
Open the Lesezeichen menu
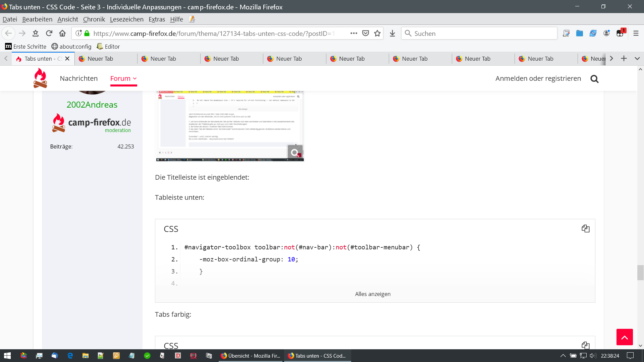pos(126,19)
